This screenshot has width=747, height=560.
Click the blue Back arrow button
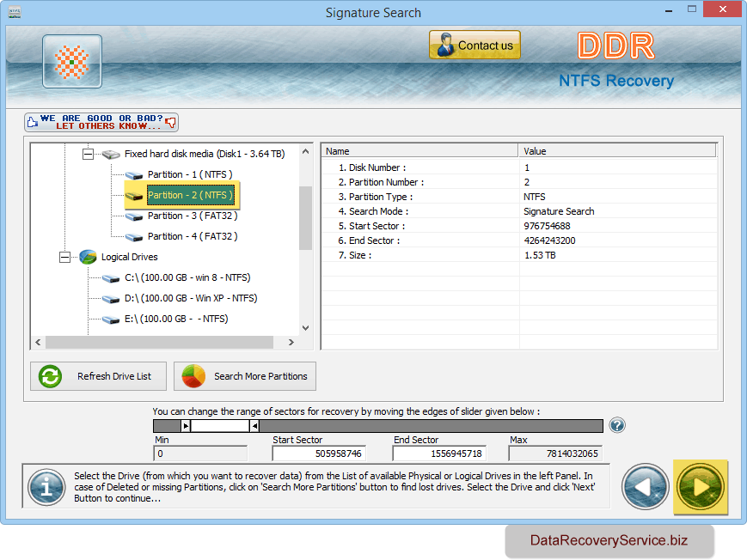tap(645, 487)
